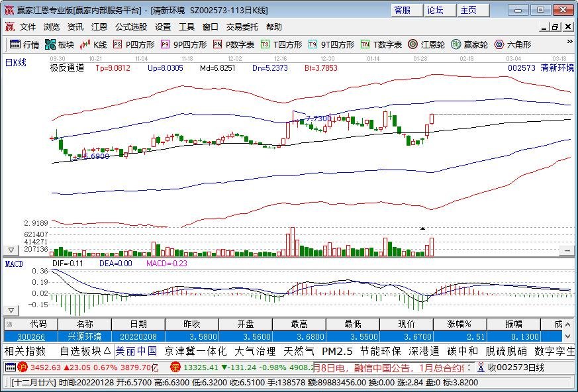This screenshot has height=392, width=578.
Task: Select the 自选板块 tab
Action: point(85,351)
